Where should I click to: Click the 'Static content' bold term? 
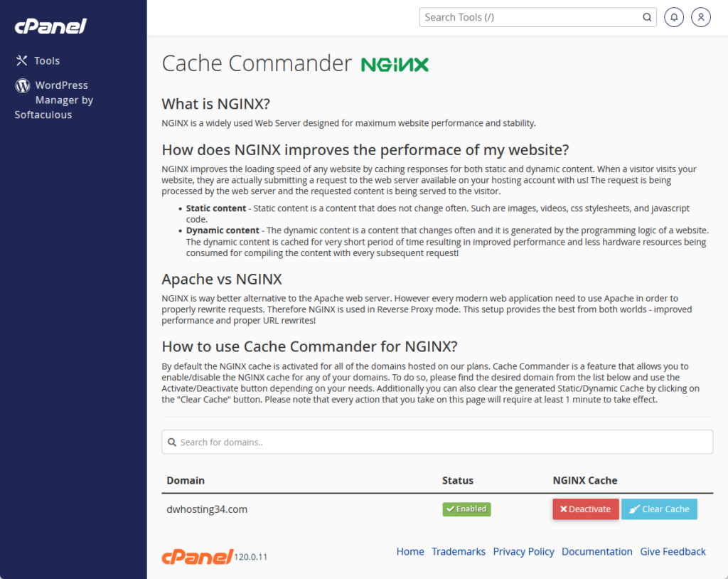pyautogui.click(x=216, y=208)
